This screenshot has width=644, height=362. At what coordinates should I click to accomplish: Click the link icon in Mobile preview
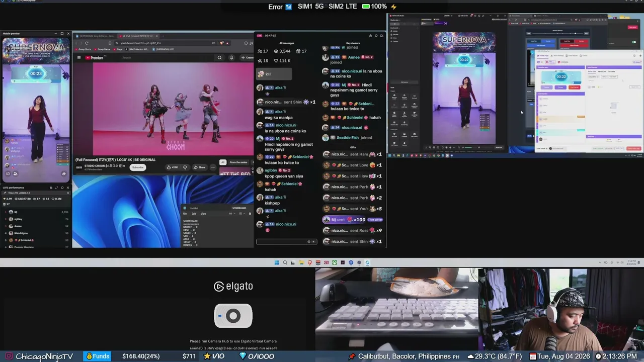pyautogui.click(x=8, y=174)
